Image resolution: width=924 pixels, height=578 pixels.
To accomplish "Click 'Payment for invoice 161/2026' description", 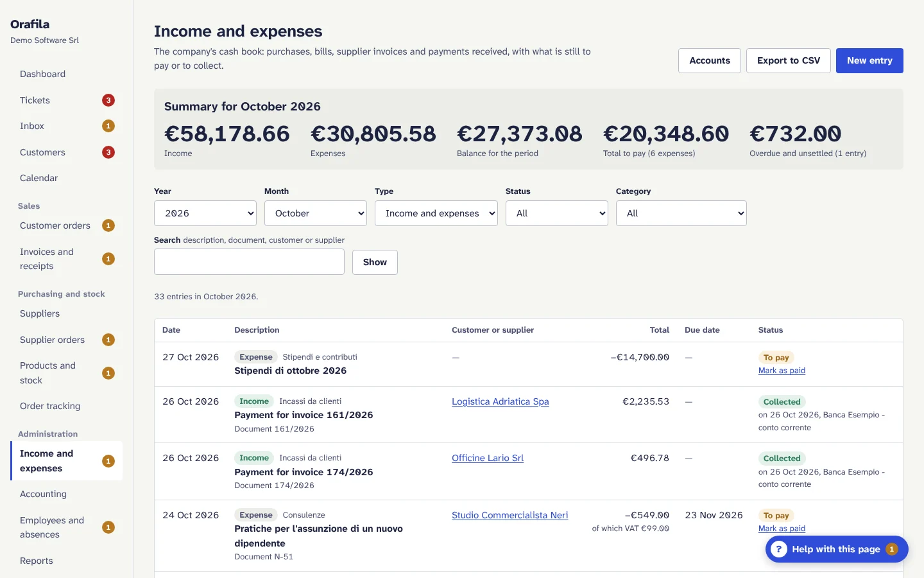I will [304, 415].
